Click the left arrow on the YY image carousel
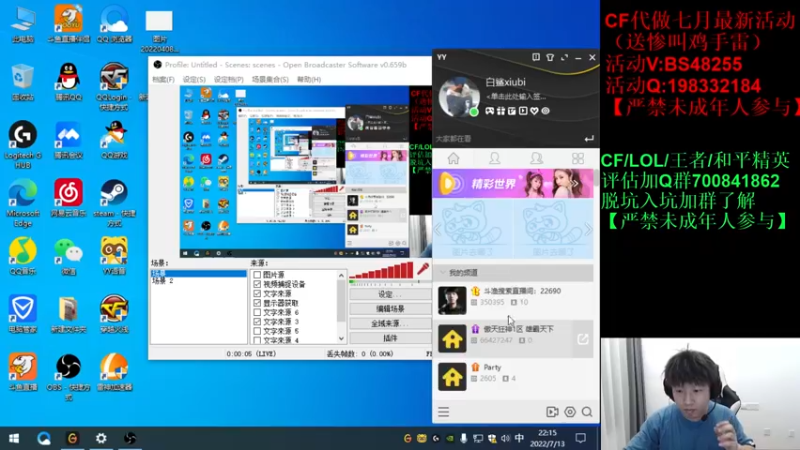Screen dimensions: 800x450 click(437, 229)
